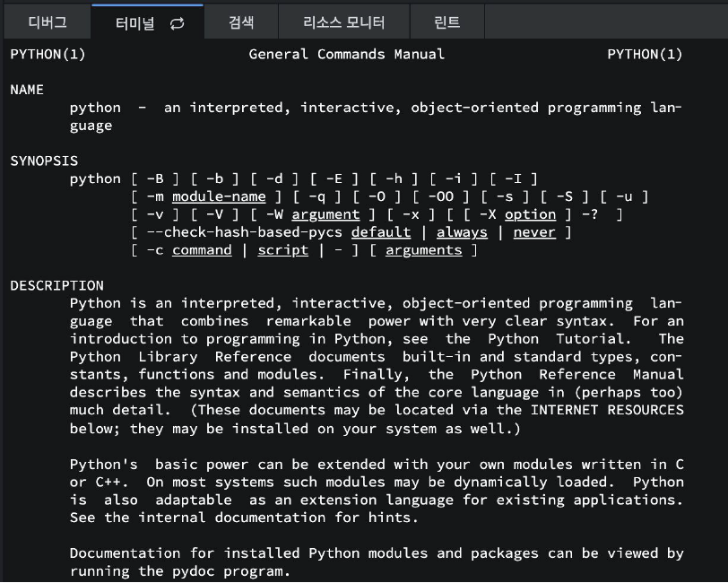Click the underlined word never
Screen dimensions: 728x583
click(534, 231)
